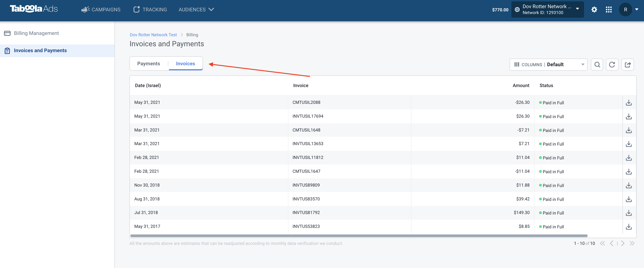Screen dimensions: 644x268
Task: Click Paid in Full status for INVTUS83570
Action: tap(552, 199)
